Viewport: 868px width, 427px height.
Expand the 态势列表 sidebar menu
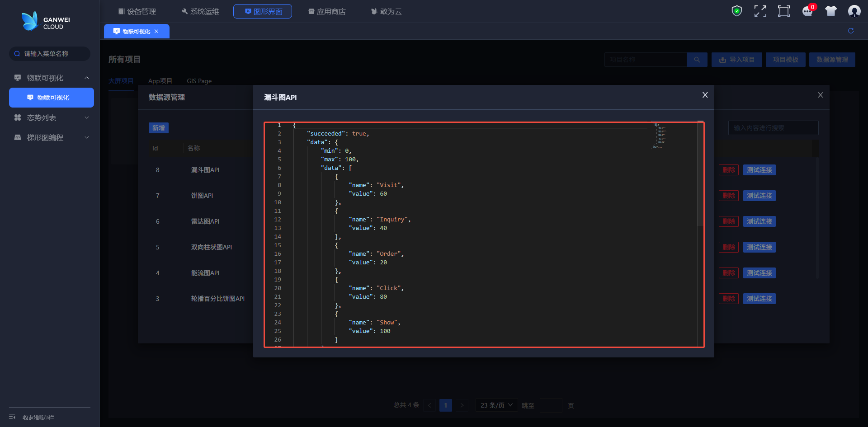[x=87, y=117]
